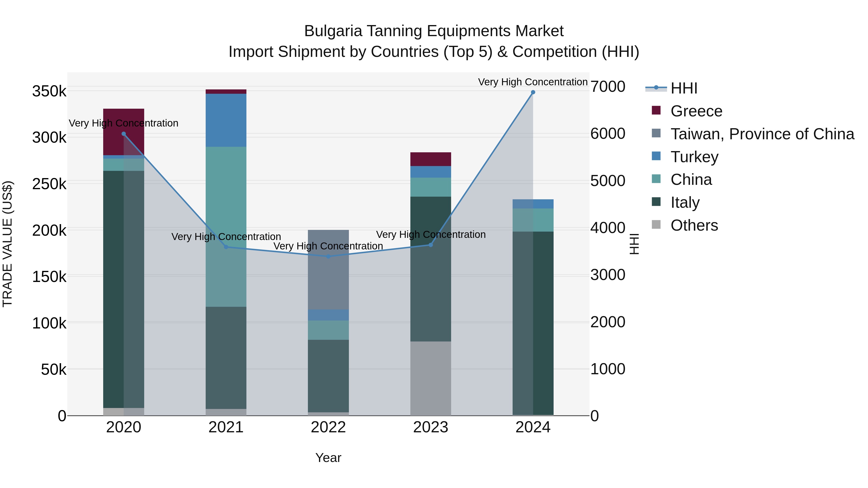This screenshot has height=488, width=868.
Task: Click the TRADE VALUE (US$) axis title
Action: [x=7, y=244]
